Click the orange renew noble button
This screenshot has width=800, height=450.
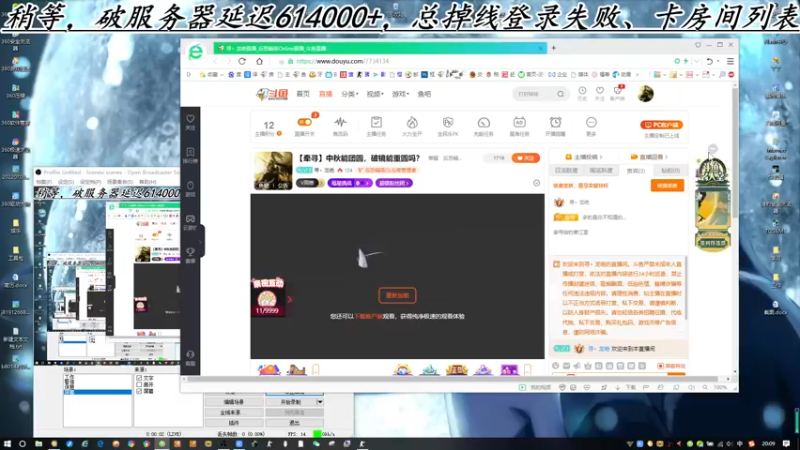[667, 186]
